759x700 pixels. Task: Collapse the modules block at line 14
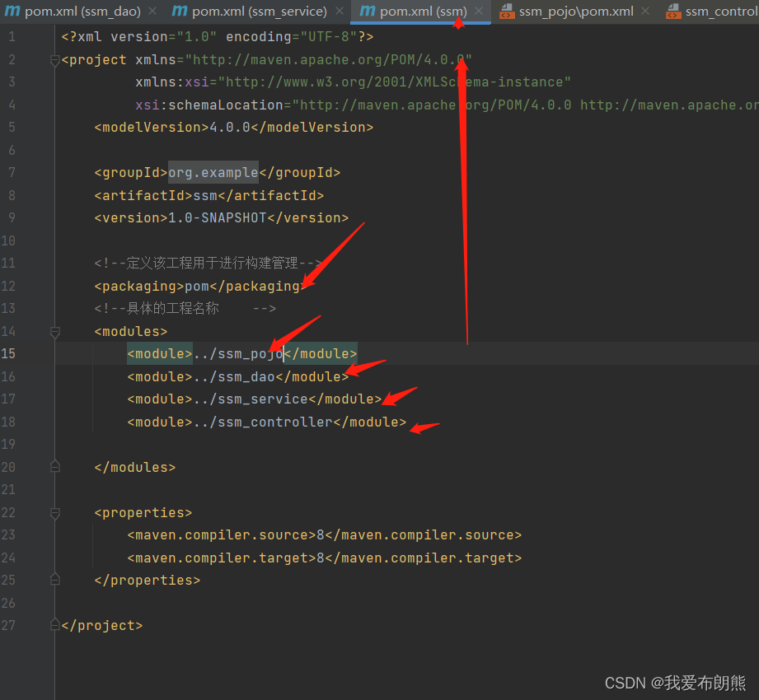point(54,333)
